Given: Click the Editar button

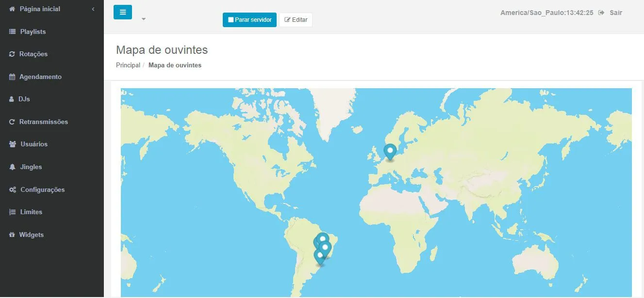Looking at the screenshot, I should (296, 20).
